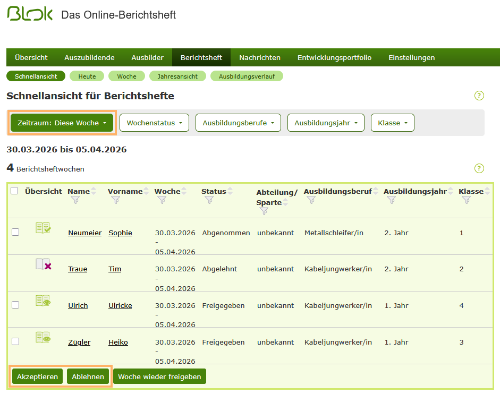
Task: Open Ausbilder navigation item
Action: coord(147,57)
